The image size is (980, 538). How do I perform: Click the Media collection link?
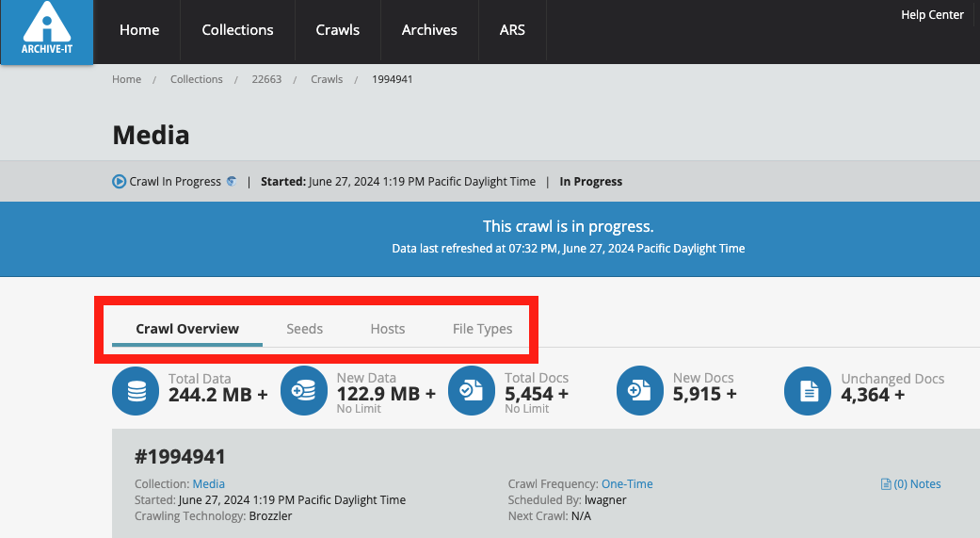(208, 484)
